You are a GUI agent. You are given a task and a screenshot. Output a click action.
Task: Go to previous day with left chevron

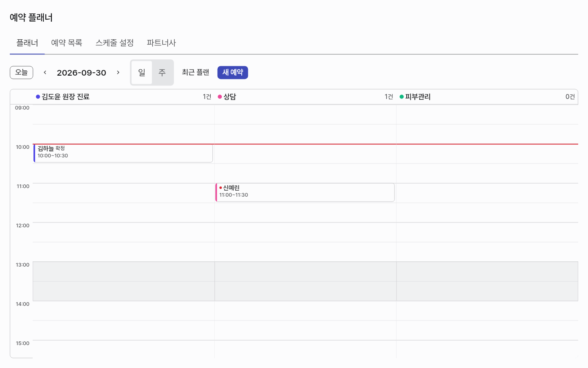point(45,72)
